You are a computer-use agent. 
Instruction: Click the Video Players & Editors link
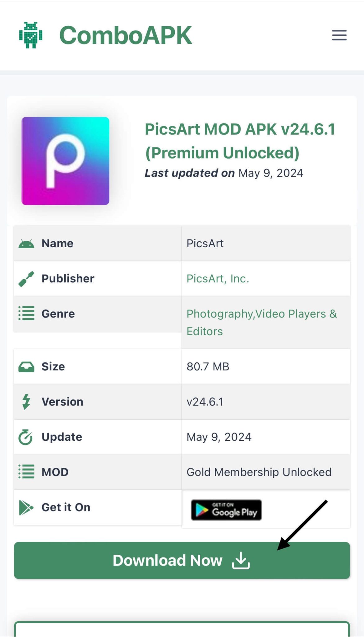(295, 314)
